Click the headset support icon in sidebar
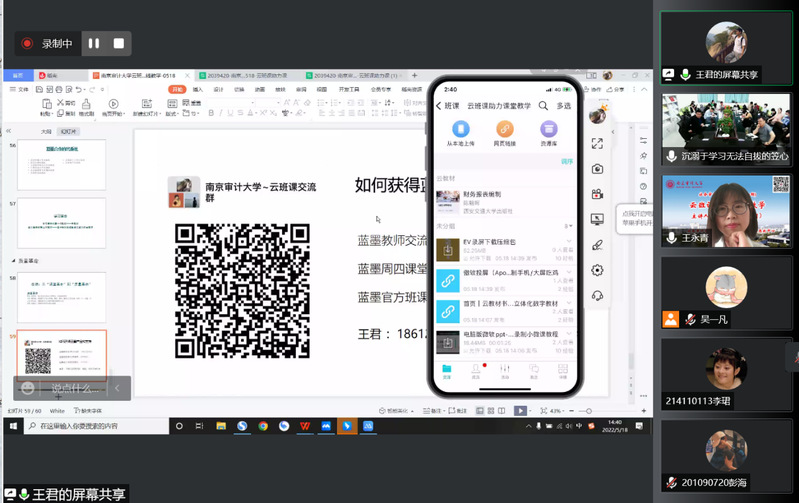799x503 pixels. 597,295
